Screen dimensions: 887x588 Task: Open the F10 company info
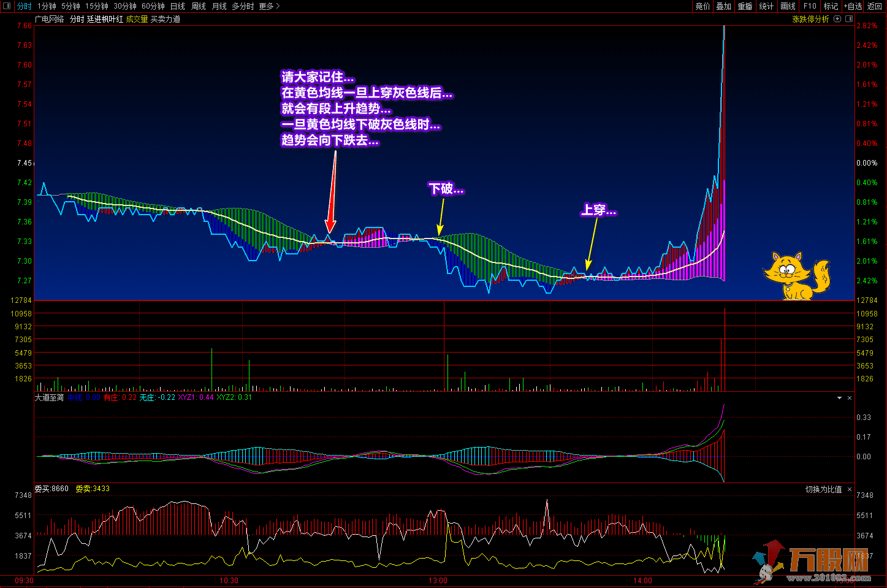coord(810,6)
